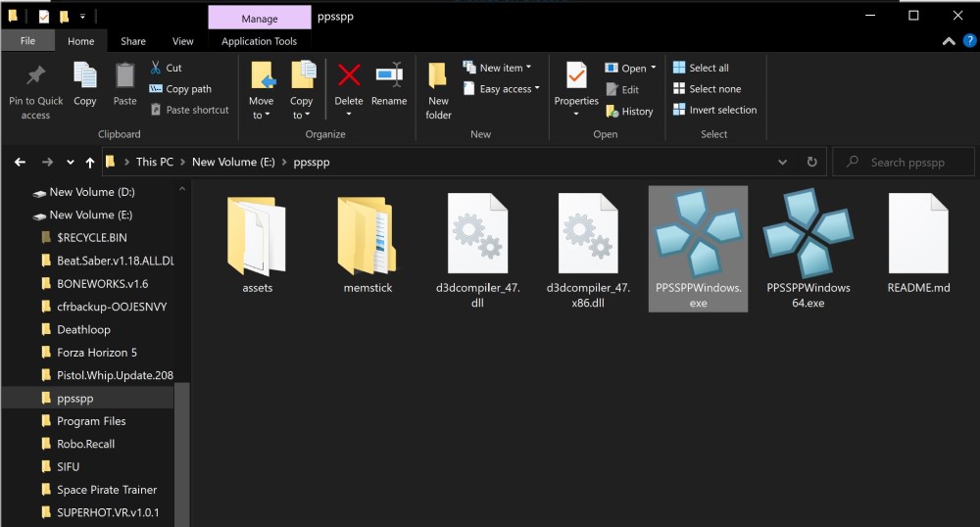
Task: Expand the New item dropdown menu
Action: pyautogui.click(x=504, y=68)
